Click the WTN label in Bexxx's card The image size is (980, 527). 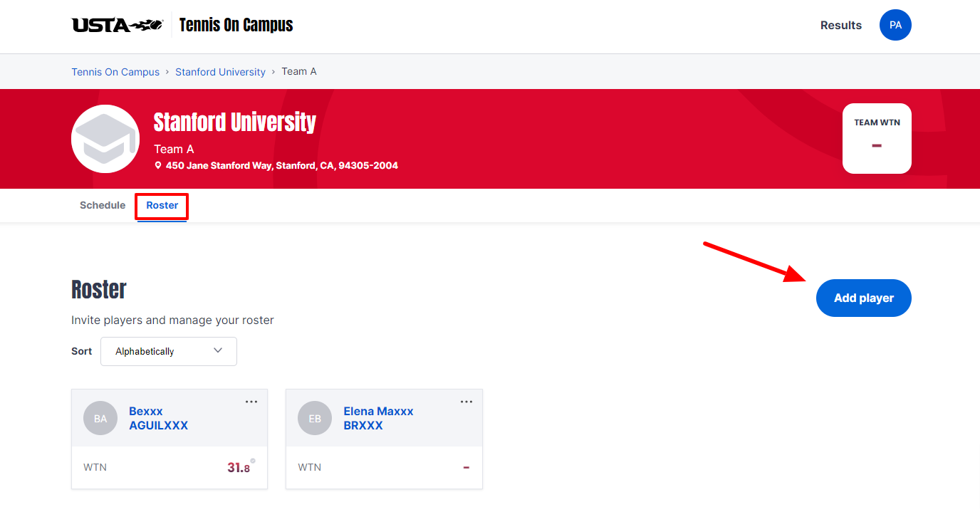tap(95, 467)
